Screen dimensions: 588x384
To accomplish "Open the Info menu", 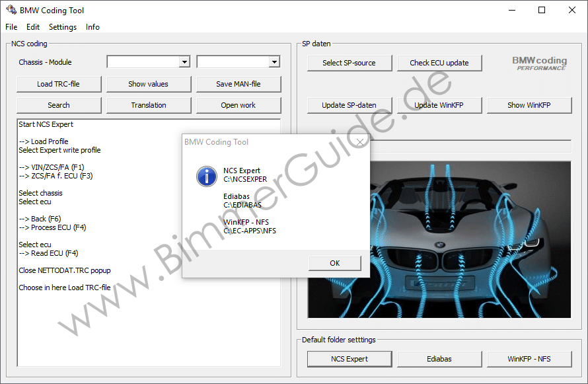I will pyautogui.click(x=92, y=27).
